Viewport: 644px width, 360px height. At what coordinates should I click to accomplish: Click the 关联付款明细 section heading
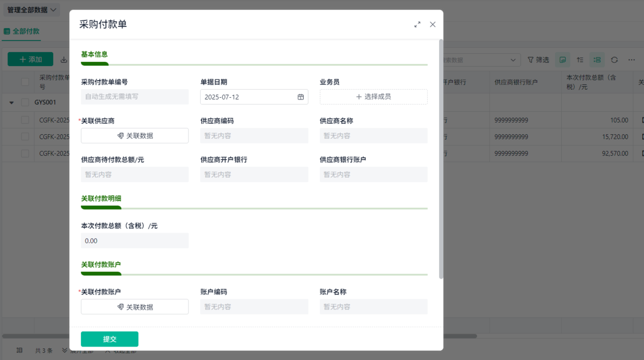coord(101,198)
